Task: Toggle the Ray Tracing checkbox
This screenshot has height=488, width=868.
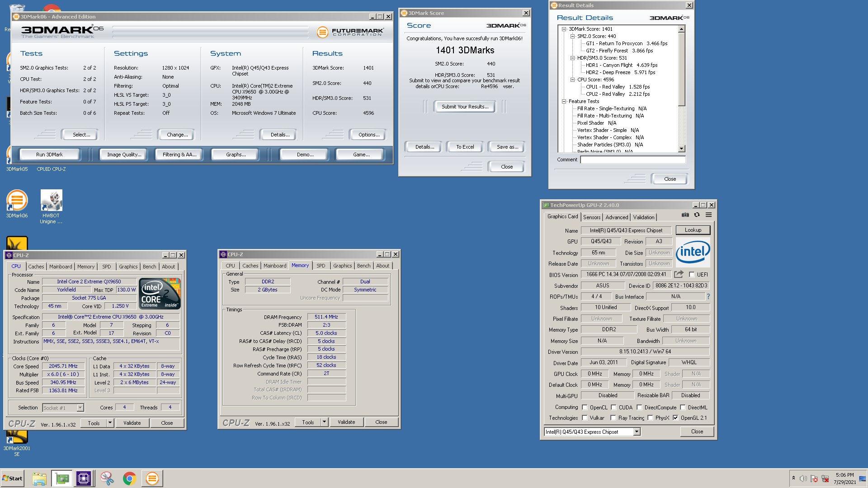Action: (613, 418)
